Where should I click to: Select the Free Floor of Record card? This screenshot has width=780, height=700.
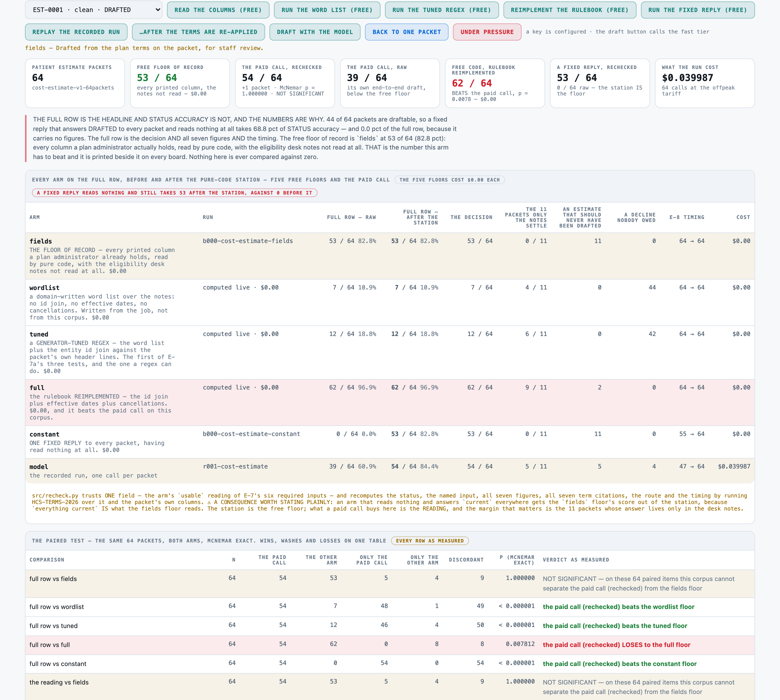coord(180,83)
